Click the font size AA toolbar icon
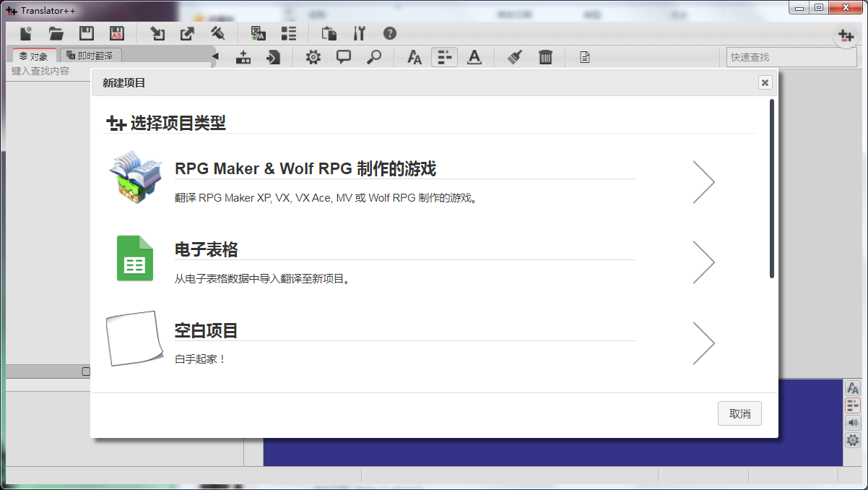 [415, 57]
